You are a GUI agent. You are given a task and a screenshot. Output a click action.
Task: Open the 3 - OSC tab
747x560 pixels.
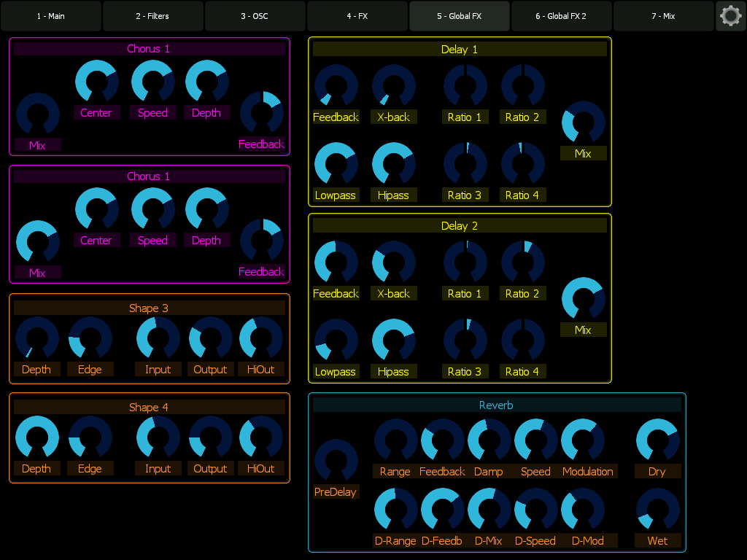click(255, 16)
